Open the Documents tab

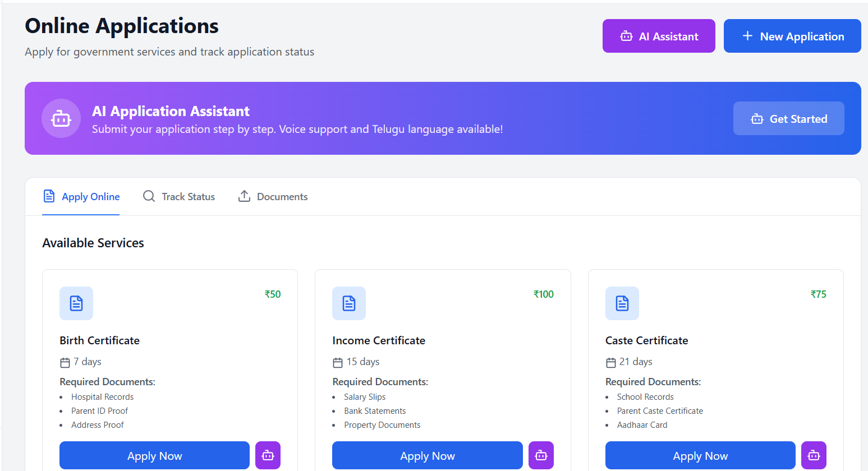tap(273, 196)
